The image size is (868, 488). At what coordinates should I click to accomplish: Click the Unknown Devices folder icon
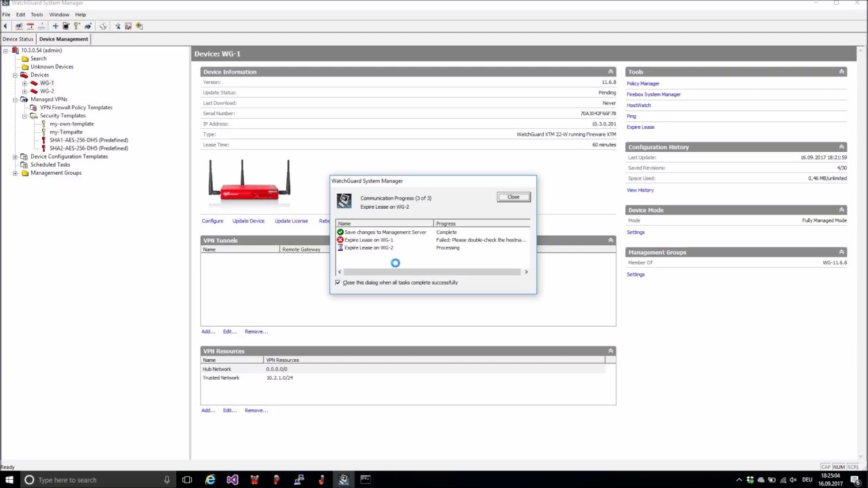(24, 66)
